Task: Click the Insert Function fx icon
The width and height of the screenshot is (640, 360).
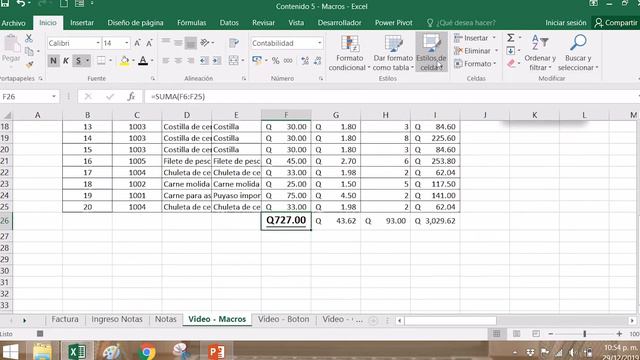Action: [x=131, y=97]
